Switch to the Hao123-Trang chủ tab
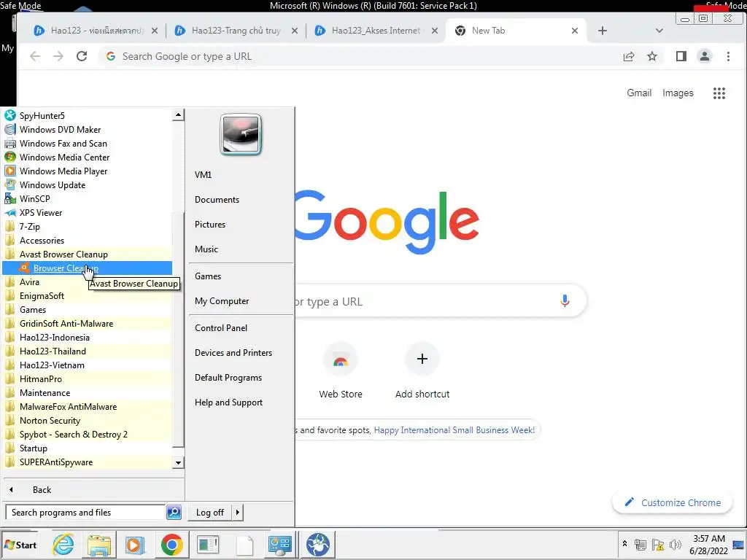Screen dimensions: 747x560 point(236,31)
